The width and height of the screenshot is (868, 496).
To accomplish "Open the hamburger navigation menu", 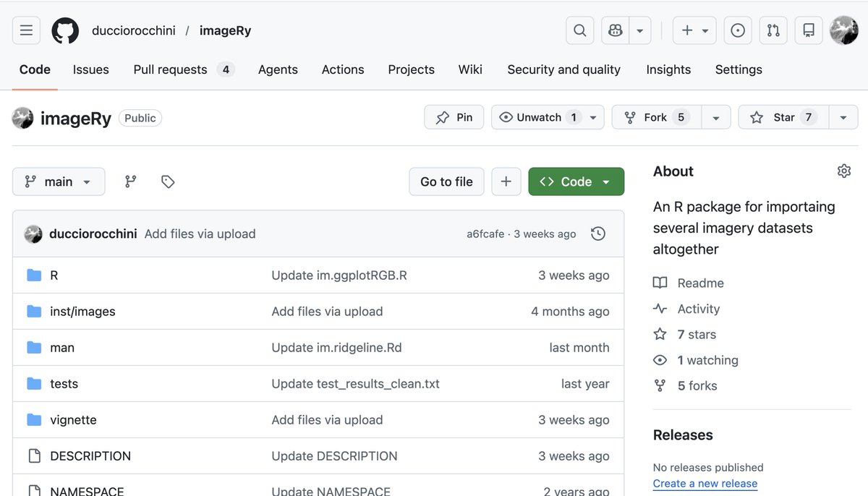I will 26,30.
